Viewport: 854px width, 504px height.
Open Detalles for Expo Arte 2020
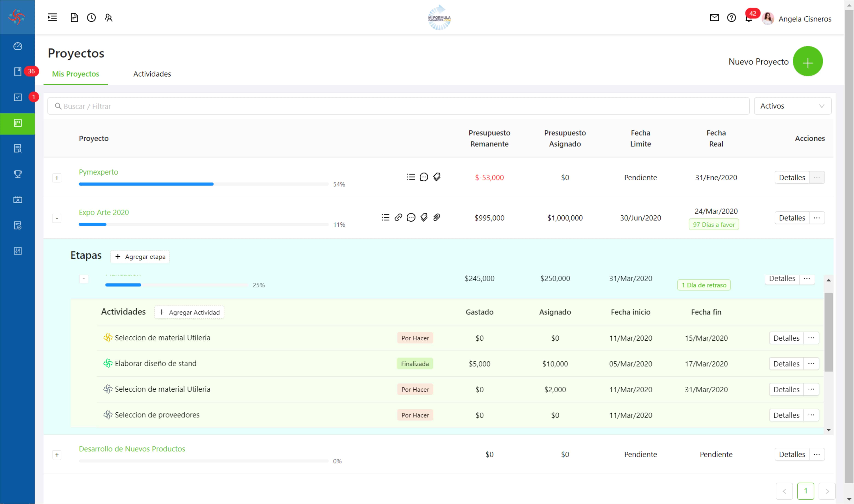(x=792, y=218)
